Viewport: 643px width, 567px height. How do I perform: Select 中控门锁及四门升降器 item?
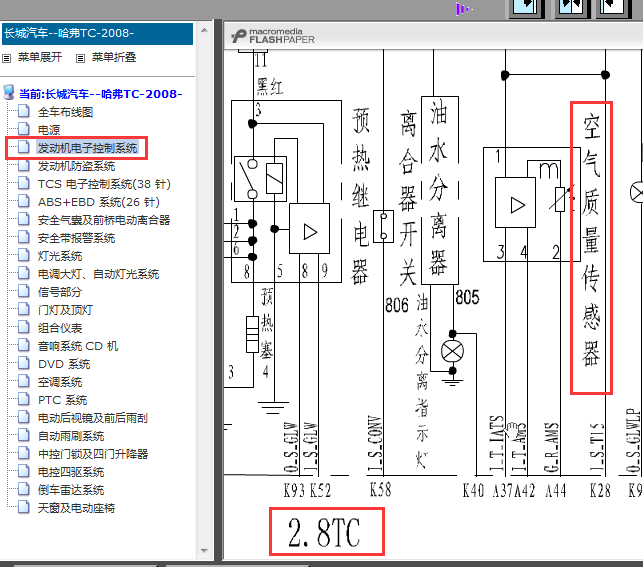tap(93, 454)
